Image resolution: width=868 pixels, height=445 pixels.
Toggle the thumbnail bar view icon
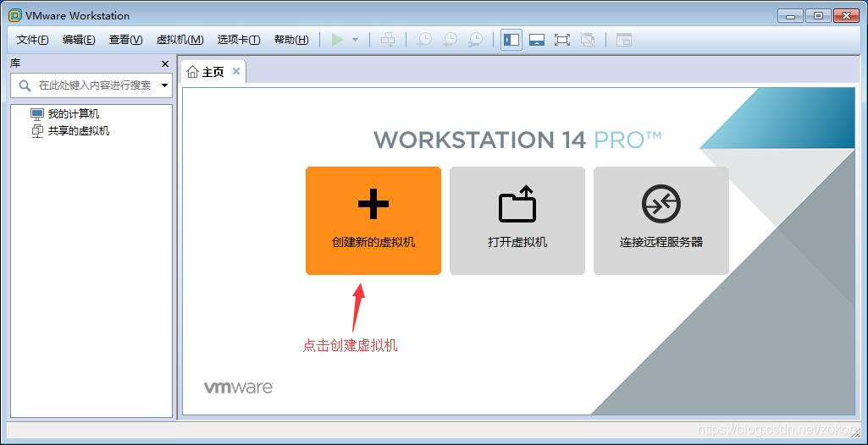pos(537,40)
